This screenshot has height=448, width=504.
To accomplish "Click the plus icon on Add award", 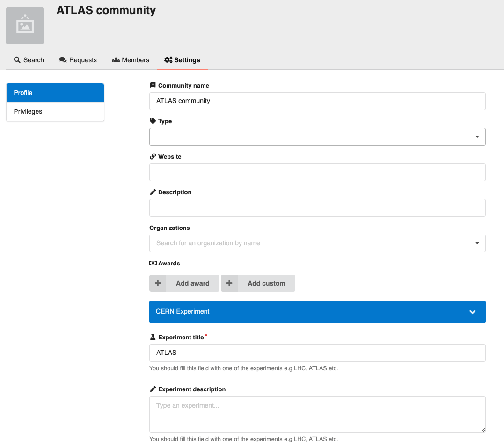I will pyautogui.click(x=158, y=283).
